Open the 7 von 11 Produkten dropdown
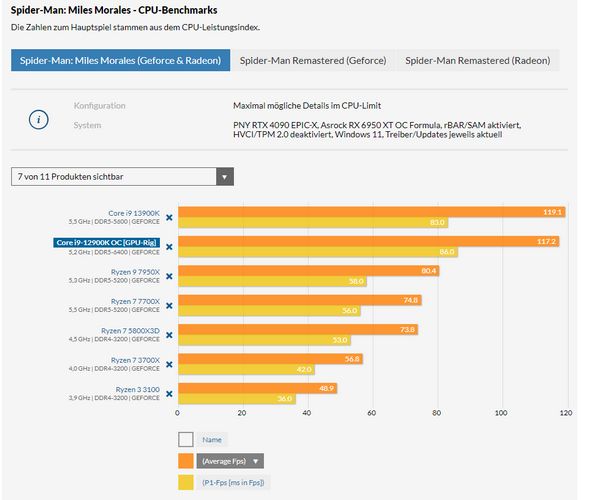Screen dimensions: 589x500 click(122, 177)
